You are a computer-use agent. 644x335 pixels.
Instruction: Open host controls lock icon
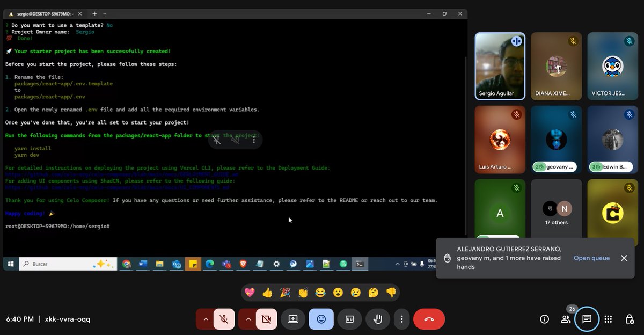[x=630, y=319]
